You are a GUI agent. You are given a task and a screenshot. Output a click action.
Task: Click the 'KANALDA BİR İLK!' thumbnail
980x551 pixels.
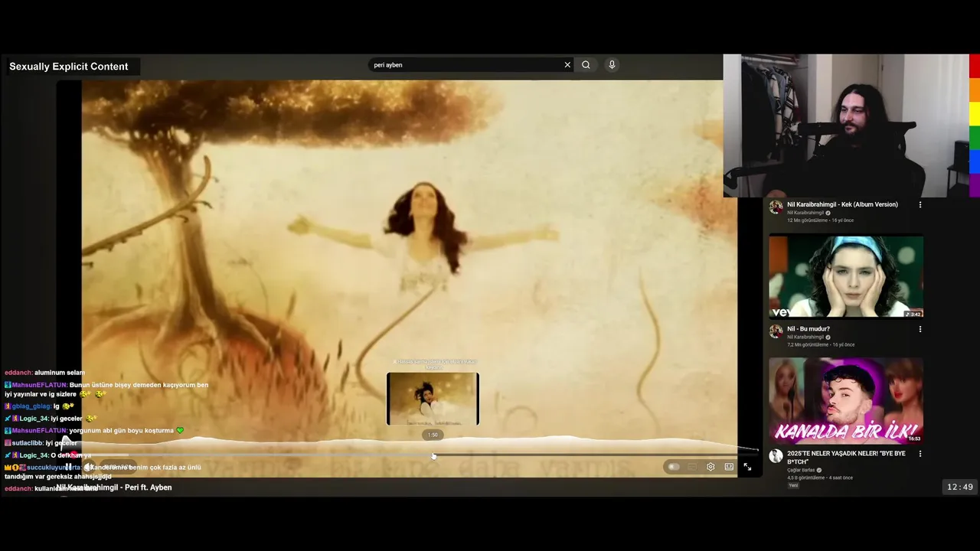click(x=846, y=400)
